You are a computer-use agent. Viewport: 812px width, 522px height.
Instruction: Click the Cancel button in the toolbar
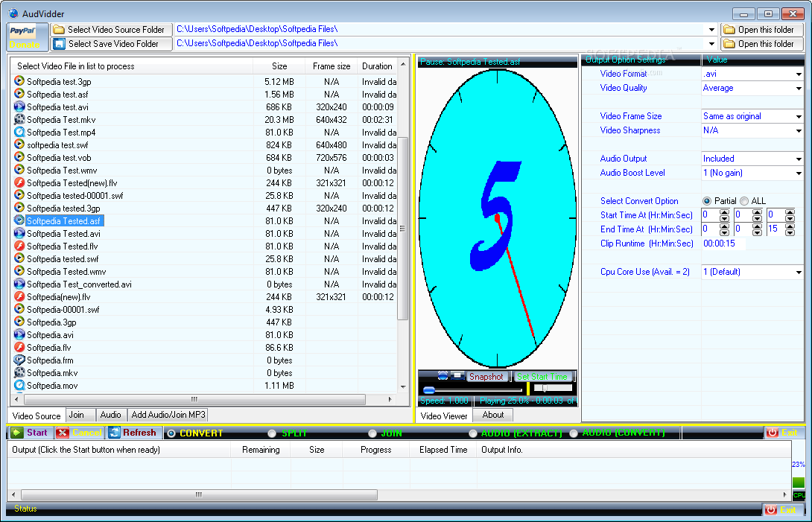point(80,433)
